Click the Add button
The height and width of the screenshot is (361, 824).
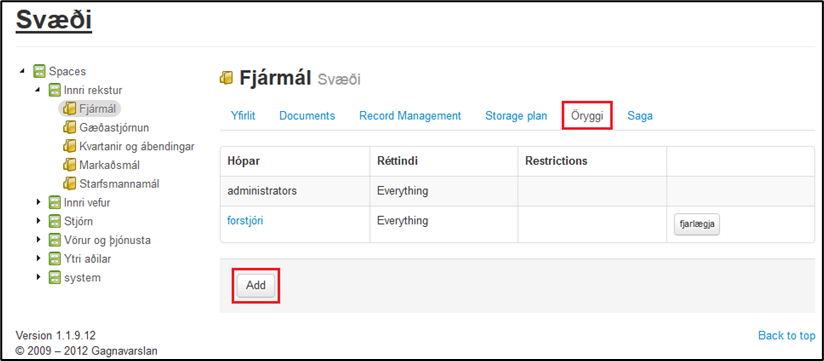256,286
